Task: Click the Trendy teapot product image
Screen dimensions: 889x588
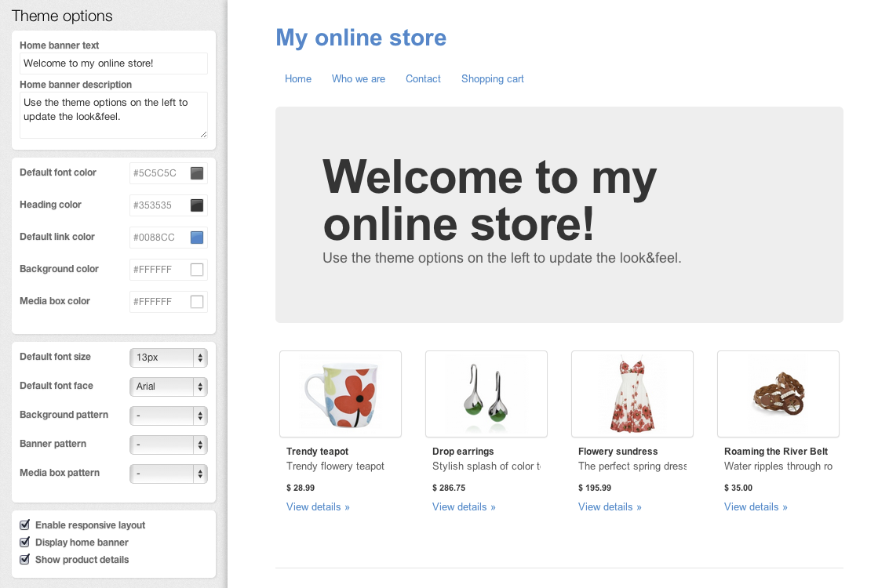Action: [341, 394]
